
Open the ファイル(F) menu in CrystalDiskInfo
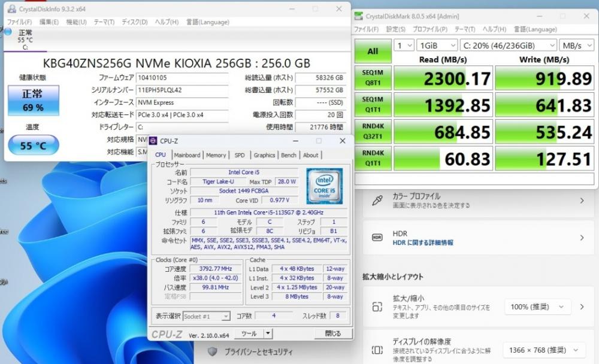tap(20, 22)
